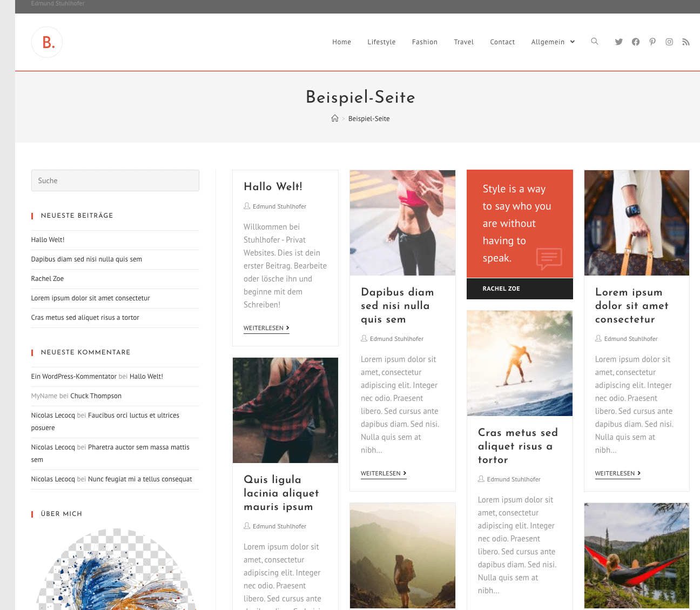This screenshot has height=610, width=700.
Task: Click author icon under Hallo Welt! post
Action: pyautogui.click(x=247, y=206)
